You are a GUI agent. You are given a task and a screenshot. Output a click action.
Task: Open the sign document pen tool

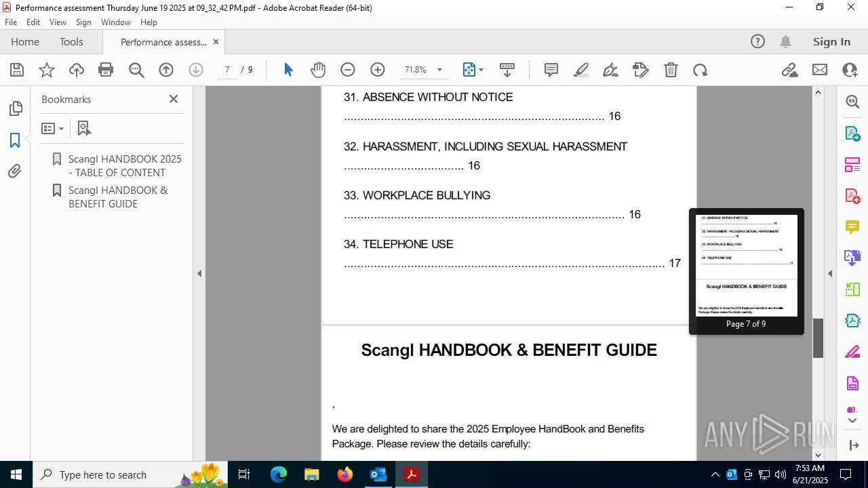[611, 70]
